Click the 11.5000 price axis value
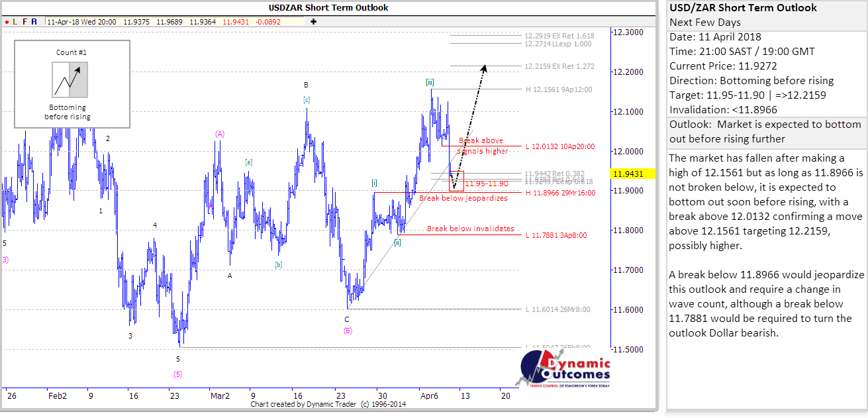 (628, 350)
